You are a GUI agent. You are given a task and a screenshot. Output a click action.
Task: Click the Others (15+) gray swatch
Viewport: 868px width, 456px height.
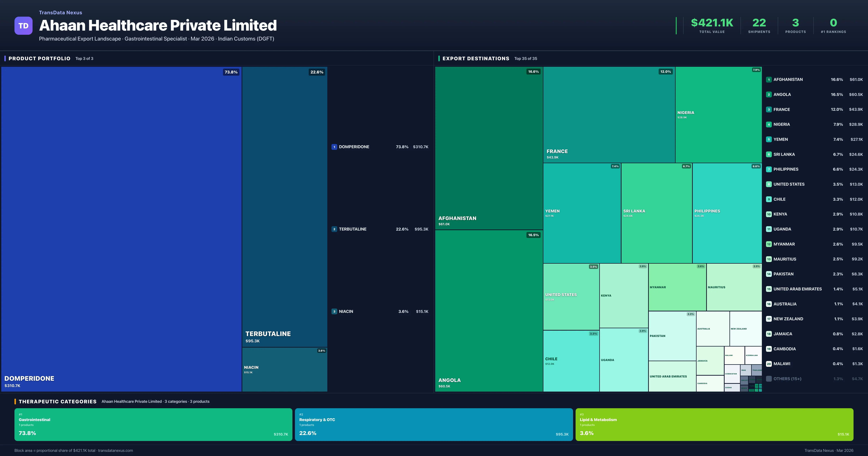click(769, 379)
